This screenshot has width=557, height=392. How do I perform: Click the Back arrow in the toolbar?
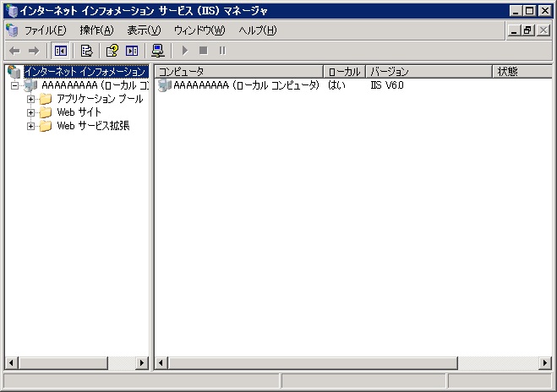pos(14,51)
